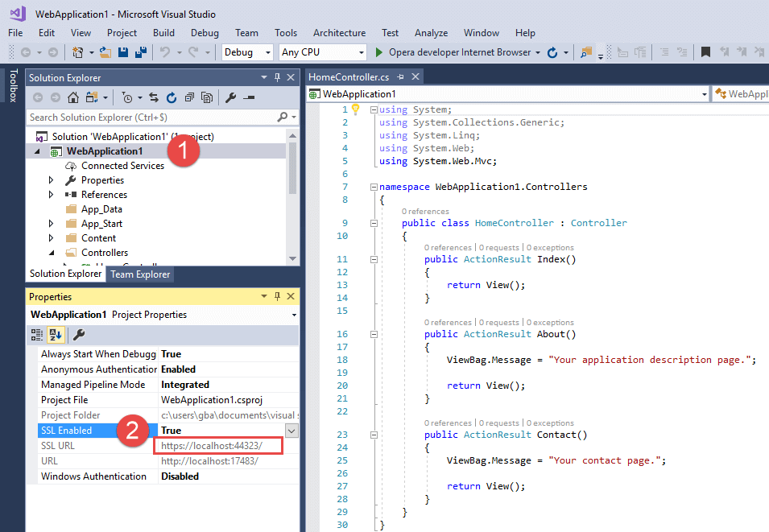Open the Debug menu
Screen dimensions: 769x532
click(205, 33)
